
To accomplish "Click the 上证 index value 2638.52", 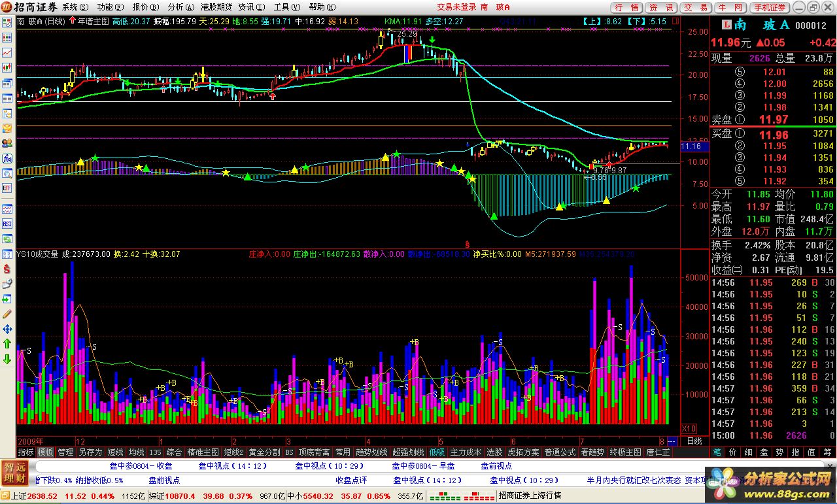I will point(43,496).
